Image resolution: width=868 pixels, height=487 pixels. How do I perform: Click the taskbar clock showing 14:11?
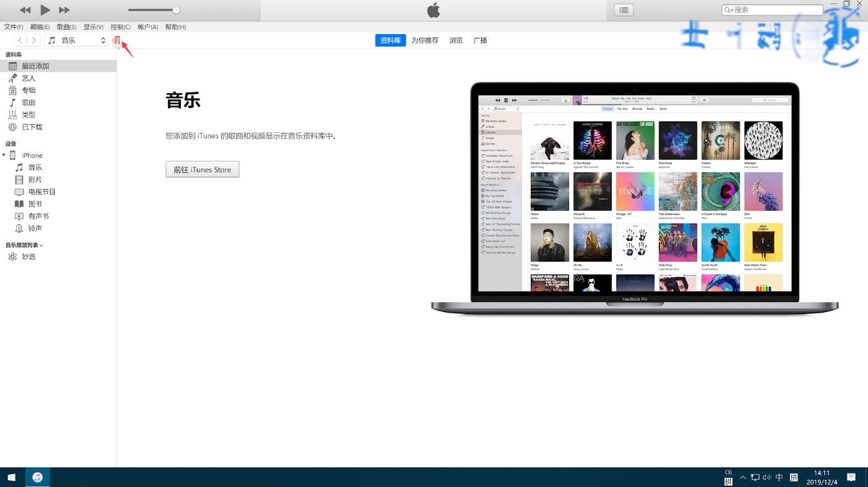(821, 477)
